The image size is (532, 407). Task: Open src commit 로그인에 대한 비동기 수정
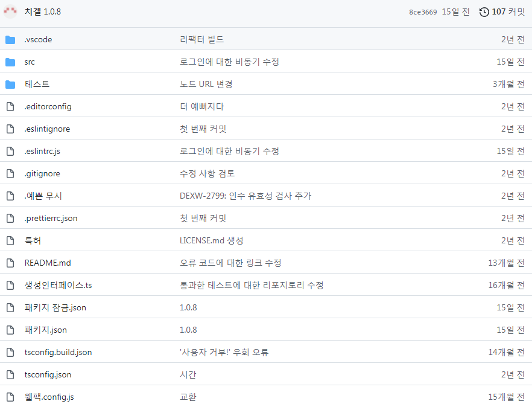[x=229, y=62]
